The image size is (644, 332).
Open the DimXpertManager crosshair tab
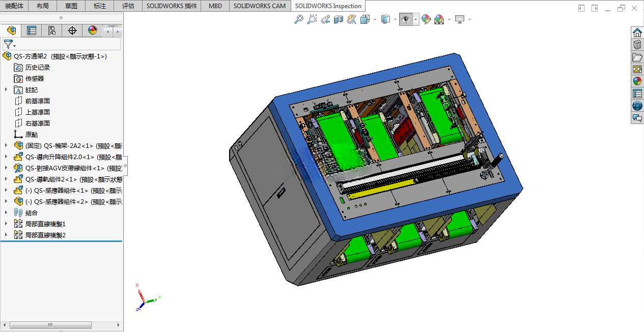point(72,31)
